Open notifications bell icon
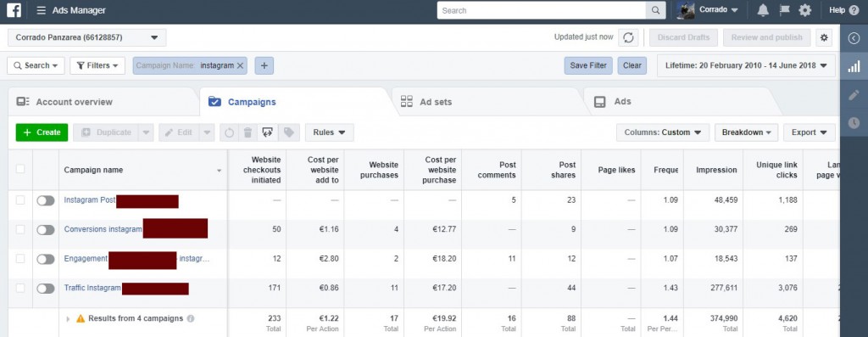The height and width of the screenshot is (337, 868). (x=763, y=10)
